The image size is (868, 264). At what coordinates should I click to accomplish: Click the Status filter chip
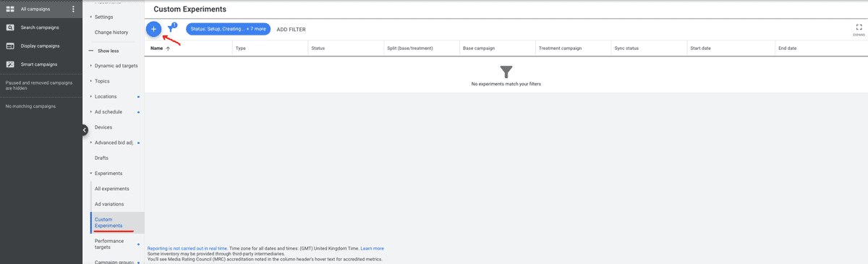point(229,29)
